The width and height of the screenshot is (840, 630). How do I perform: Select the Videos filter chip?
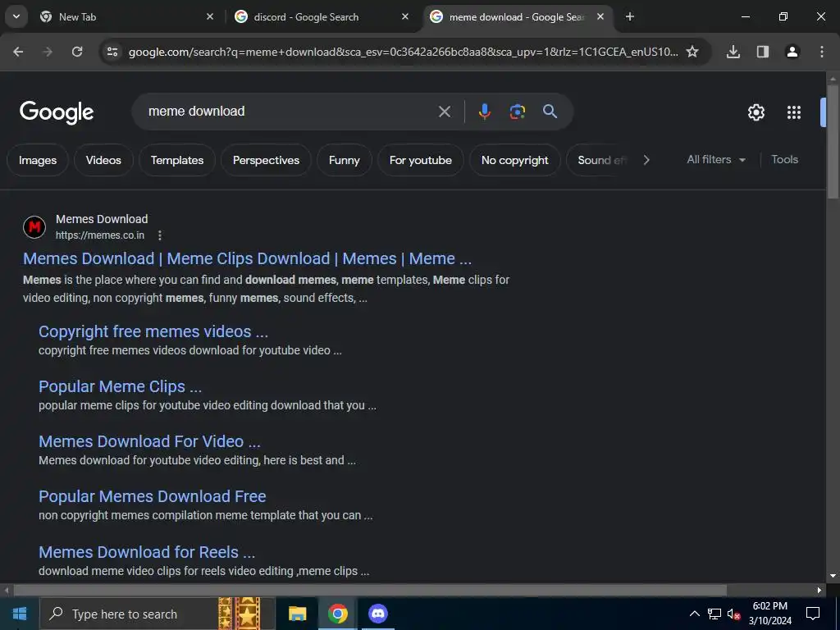point(103,160)
